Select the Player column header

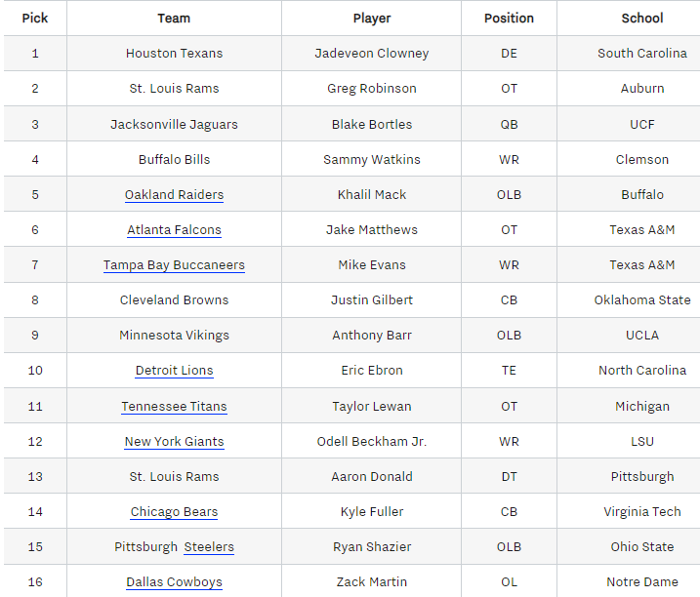371,19
